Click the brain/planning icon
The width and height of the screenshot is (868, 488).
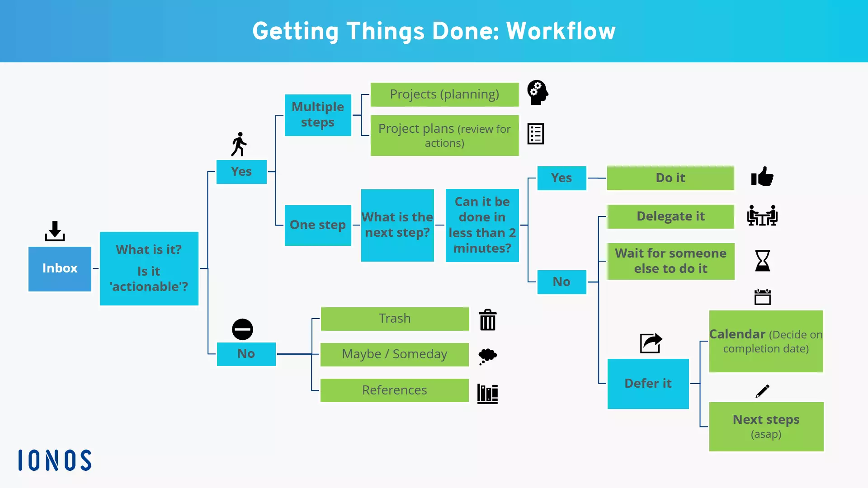click(x=537, y=94)
